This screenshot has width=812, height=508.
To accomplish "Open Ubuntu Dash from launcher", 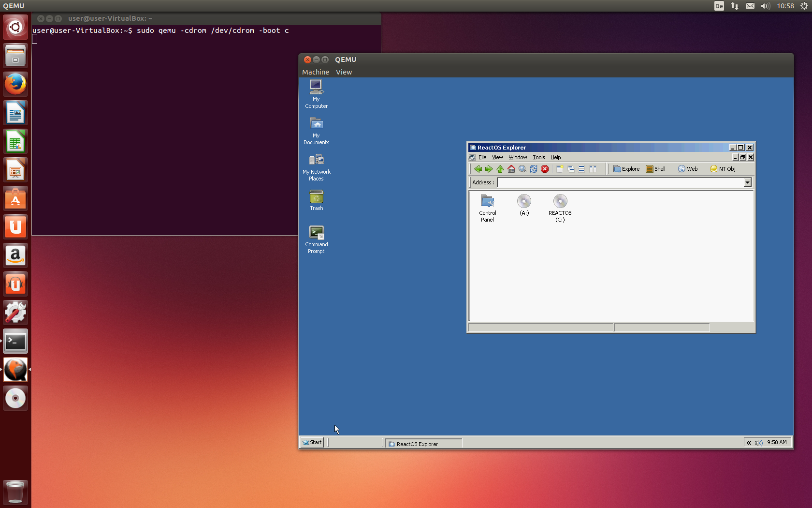I will 15,27.
